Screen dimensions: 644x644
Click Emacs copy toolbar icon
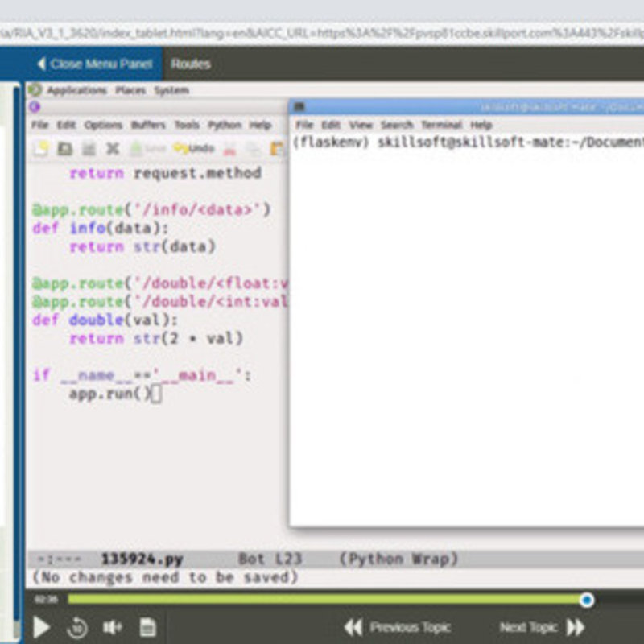(x=254, y=149)
